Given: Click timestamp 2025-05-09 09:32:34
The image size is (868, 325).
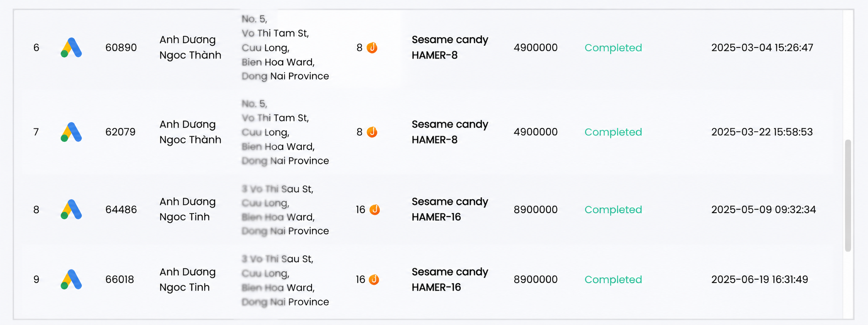Looking at the screenshot, I should coord(763,209).
